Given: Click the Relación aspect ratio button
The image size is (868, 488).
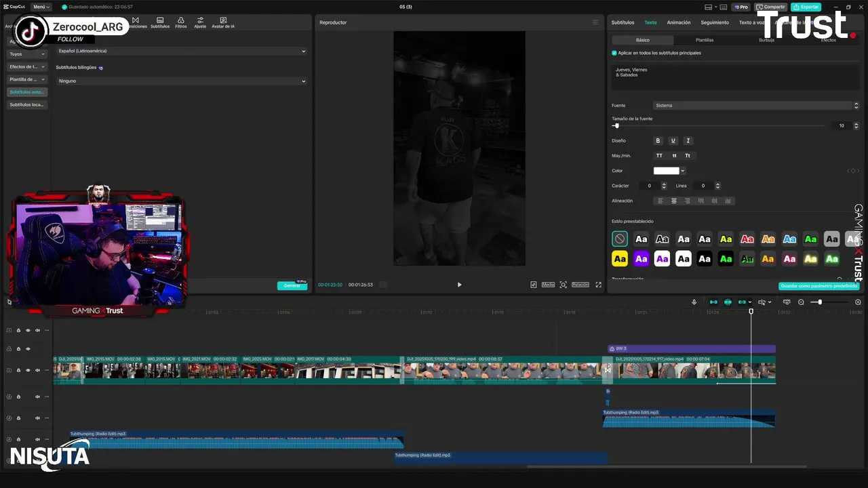Looking at the screenshot, I should tap(580, 285).
